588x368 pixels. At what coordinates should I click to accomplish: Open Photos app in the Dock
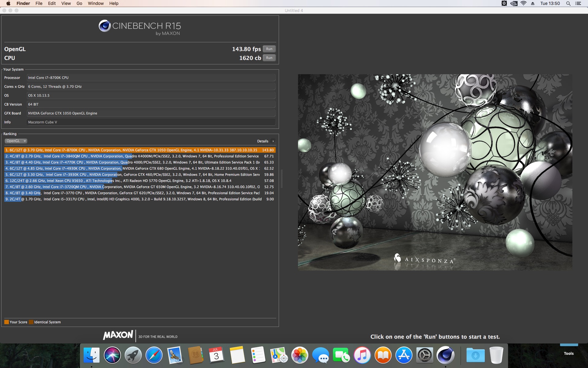pyautogui.click(x=300, y=355)
